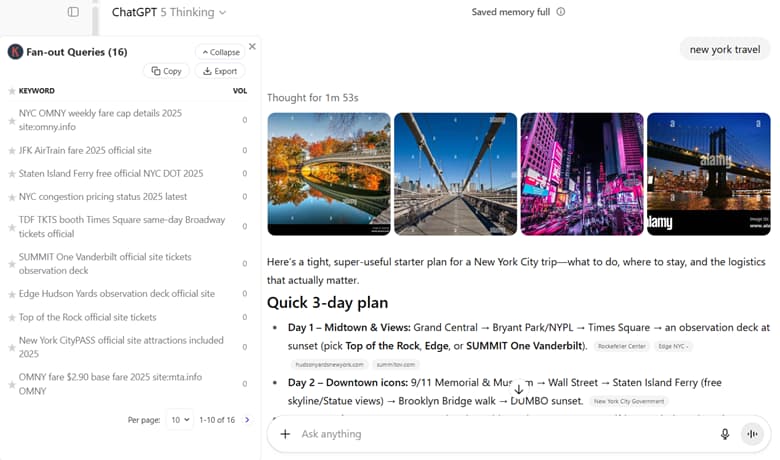Viewport: 780px width, 460px height.
Task: Click the plus attach icon in composer
Action: 285,434
